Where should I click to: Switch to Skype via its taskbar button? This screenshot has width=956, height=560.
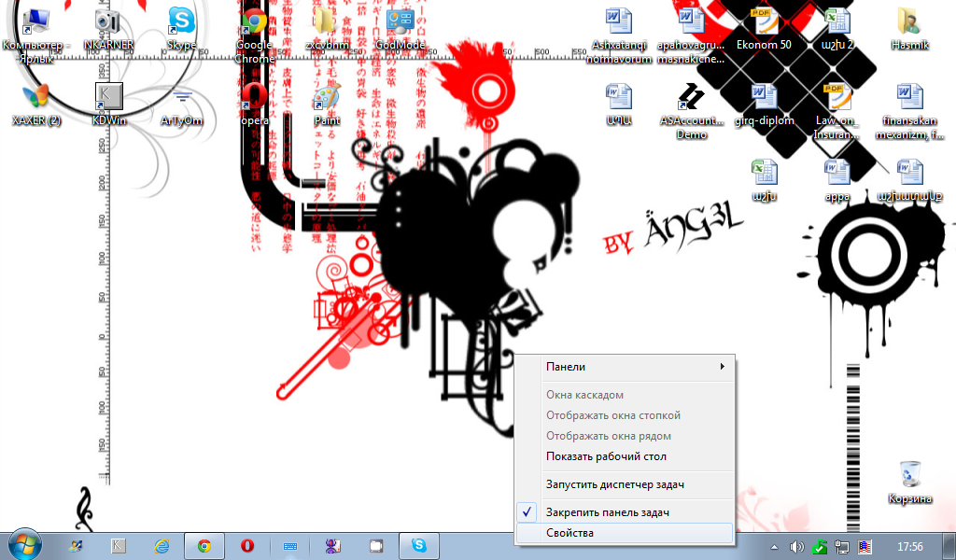coord(419,546)
